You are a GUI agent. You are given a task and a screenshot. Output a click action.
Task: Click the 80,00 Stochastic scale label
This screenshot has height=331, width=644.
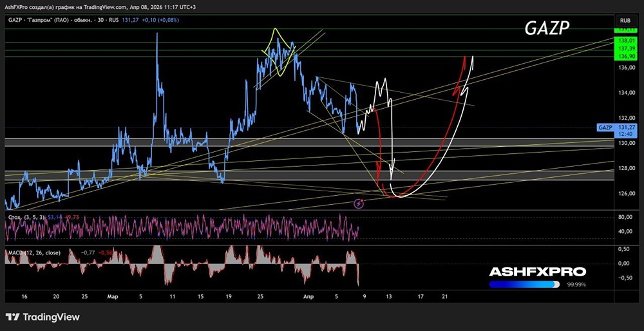point(626,218)
